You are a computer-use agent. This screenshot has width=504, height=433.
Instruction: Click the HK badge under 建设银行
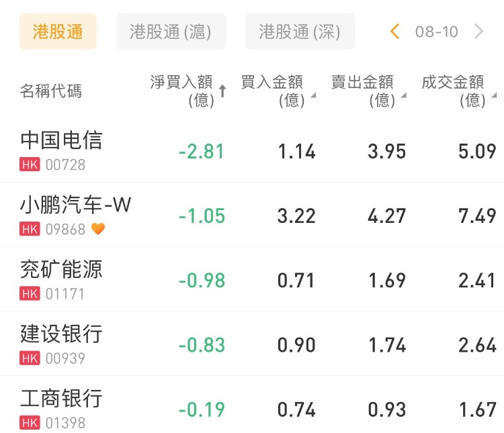30,358
